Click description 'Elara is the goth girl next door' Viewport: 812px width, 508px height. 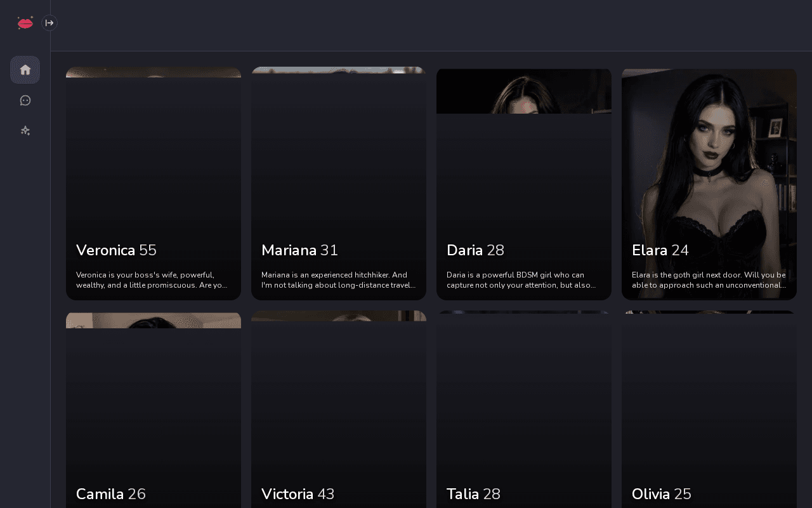click(x=709, y=280)
